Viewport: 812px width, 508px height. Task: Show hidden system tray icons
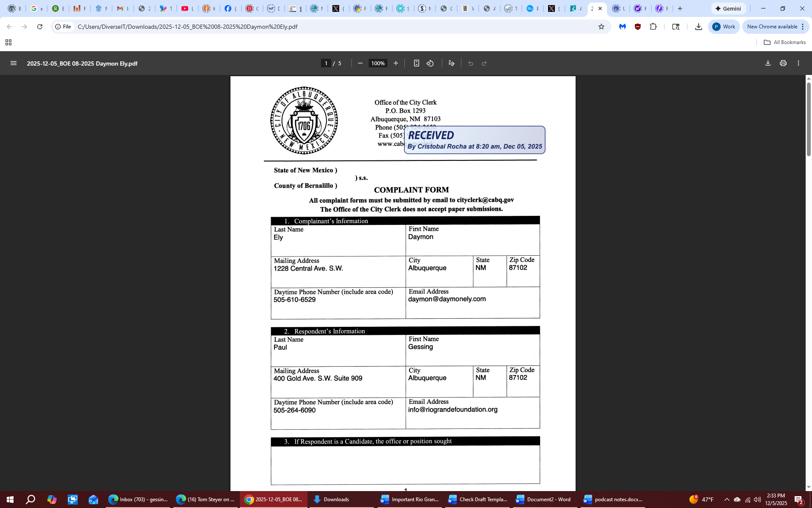tap(727, 500)
